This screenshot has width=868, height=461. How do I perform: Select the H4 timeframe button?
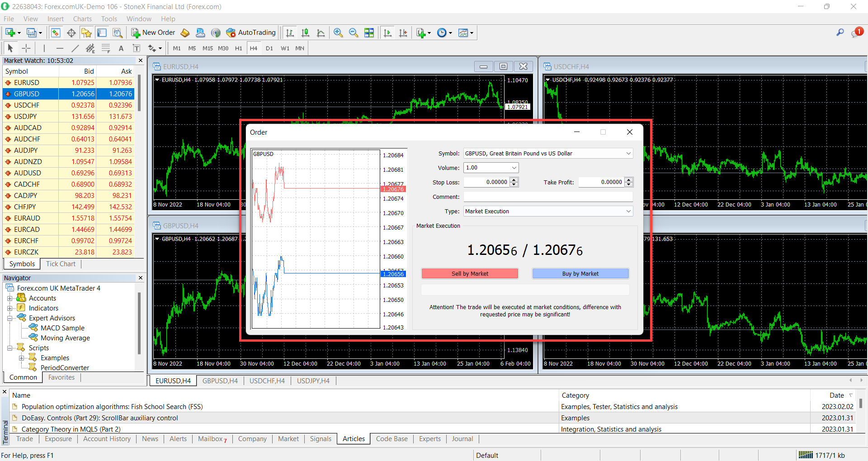coord(254,48)
